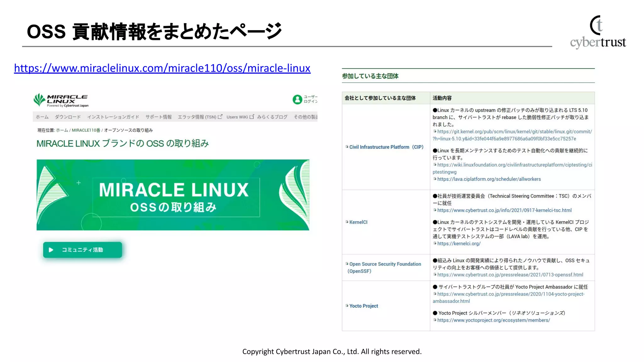
Task: Click the page title MIRACLE LINUX ブランドの OSS の取り組み
Action: 123,144
